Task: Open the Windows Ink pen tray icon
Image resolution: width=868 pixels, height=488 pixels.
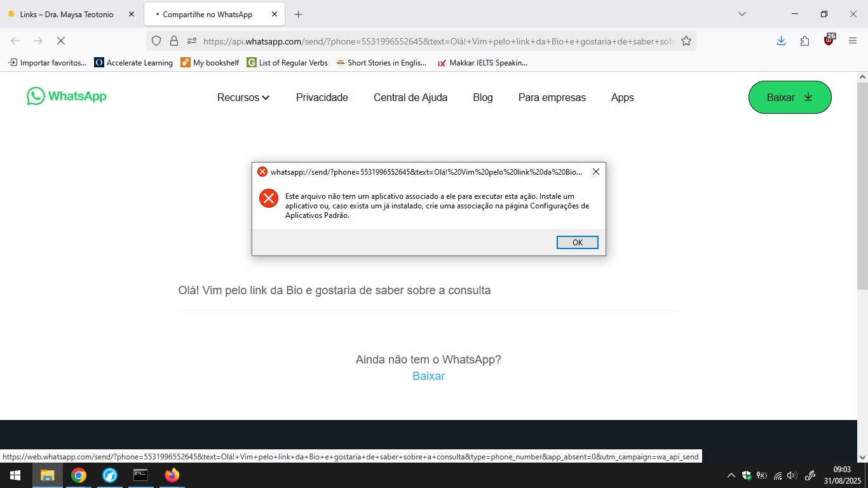Action: coord(810,475)
